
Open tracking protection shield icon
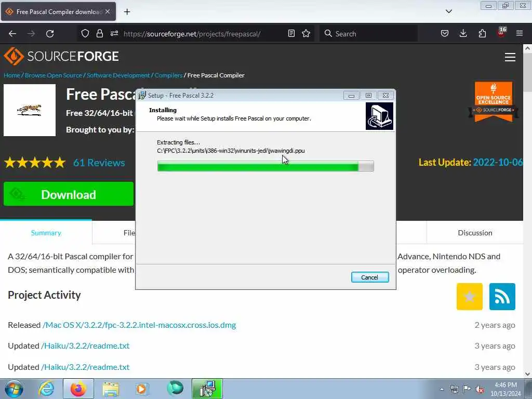[85, 33]
